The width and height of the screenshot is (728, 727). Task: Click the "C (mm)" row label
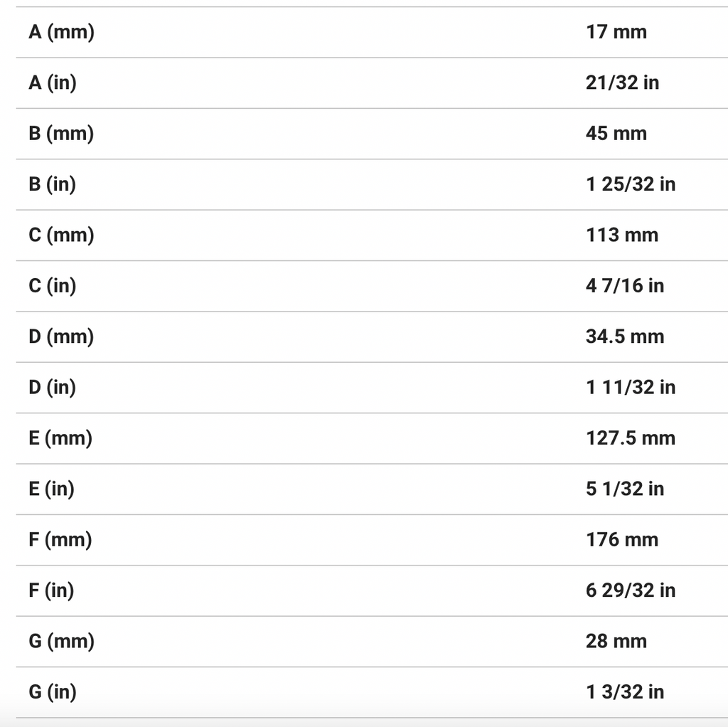[x=61, y=235]
